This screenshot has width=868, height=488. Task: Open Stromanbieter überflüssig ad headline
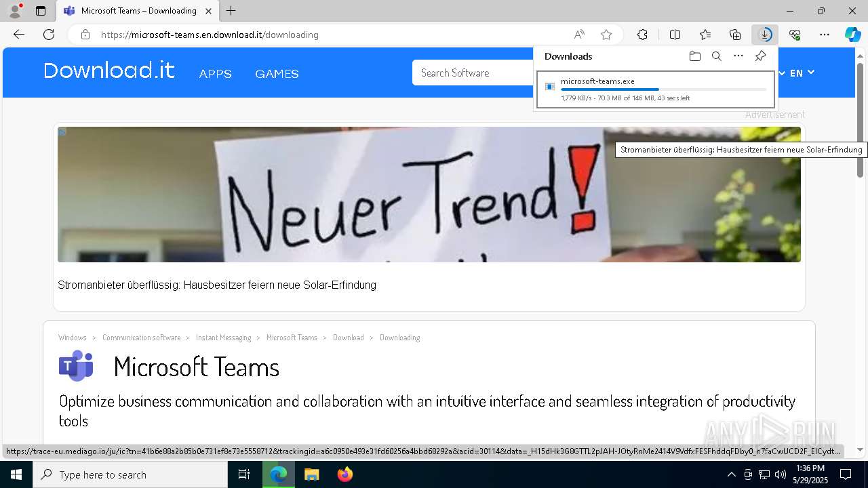[217, 285]
